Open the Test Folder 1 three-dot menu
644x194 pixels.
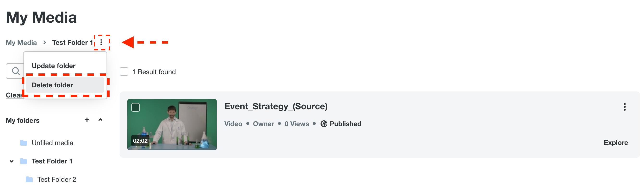coord(101,42)
